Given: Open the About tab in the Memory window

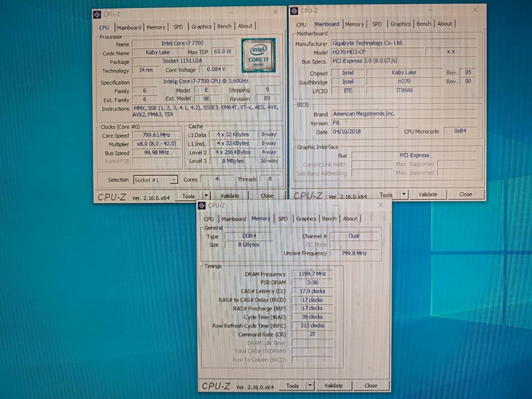Looking at the screenshot, I should coord(350,219).
